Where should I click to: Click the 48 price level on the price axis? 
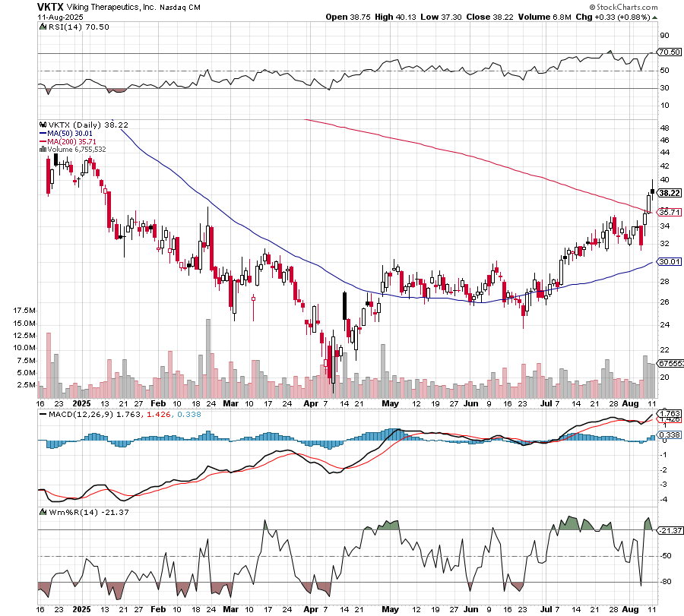point(664,128)
